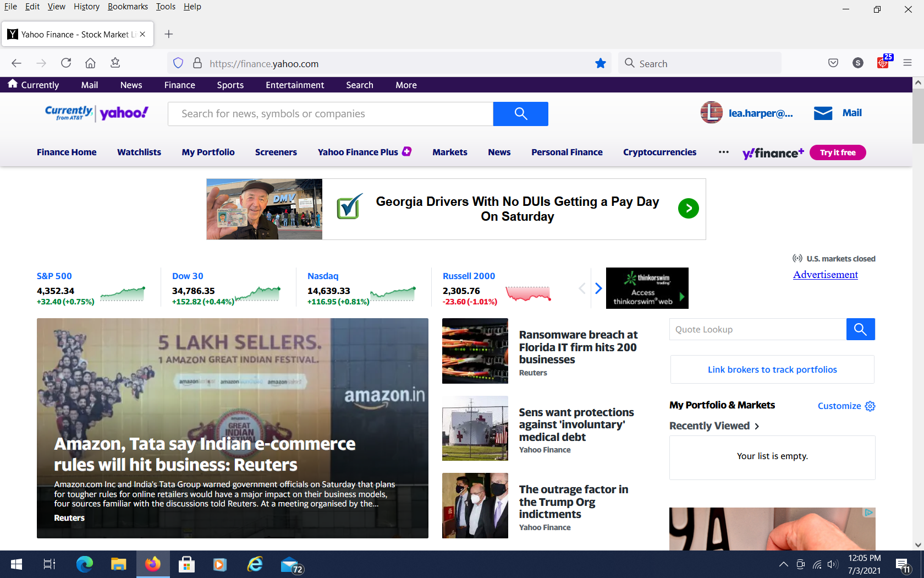Open the Russell 2000 quote
The width and height of the screenshot is (924, 578).
point(469,276)
